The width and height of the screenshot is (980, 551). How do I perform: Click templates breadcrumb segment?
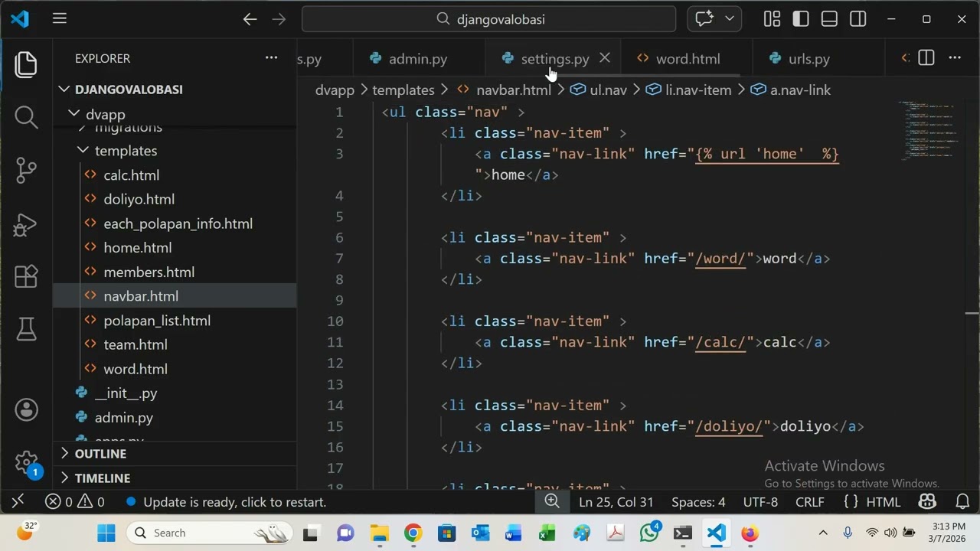click(403, 90)
